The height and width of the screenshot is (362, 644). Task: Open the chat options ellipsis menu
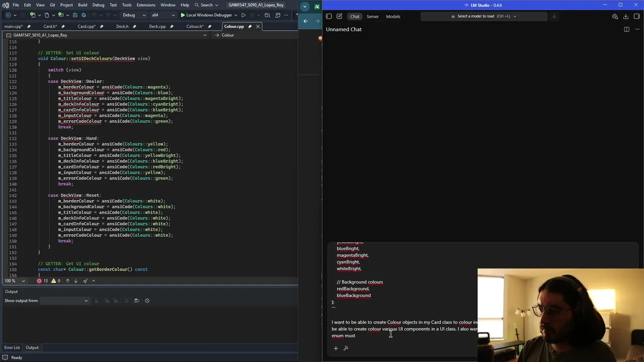(x=637, y=29)
